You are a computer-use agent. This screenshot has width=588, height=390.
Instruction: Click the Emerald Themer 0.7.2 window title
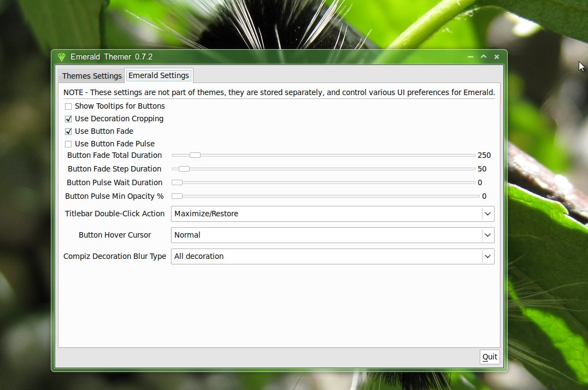click(x=111, y=57)
